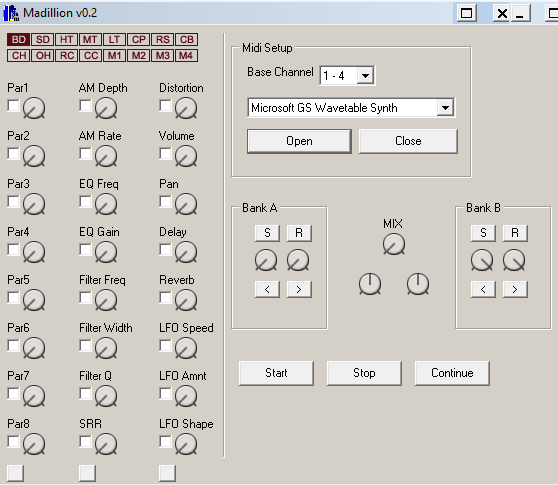
Task: Select the M3 drum pad button
Action: pos(162,56)
